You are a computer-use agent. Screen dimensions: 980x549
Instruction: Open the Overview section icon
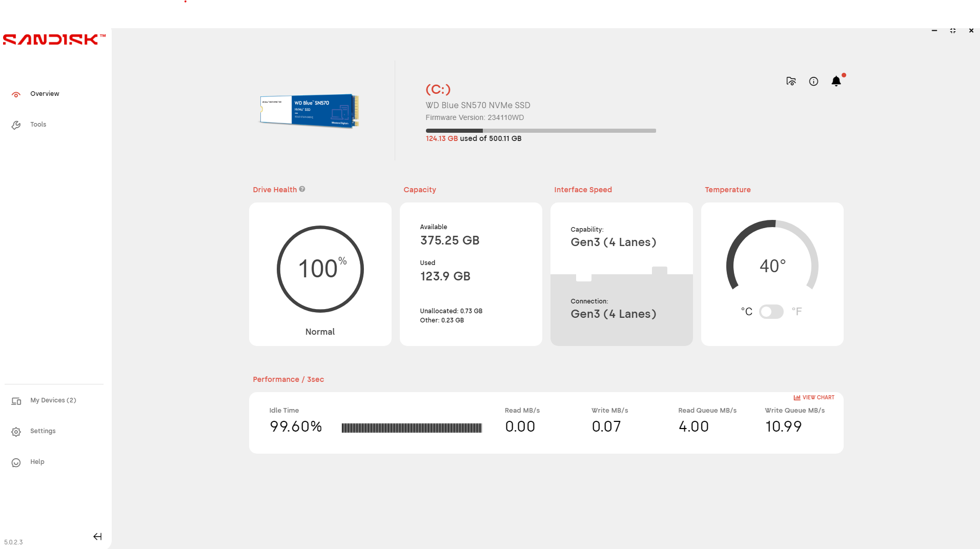coord(16,94)
